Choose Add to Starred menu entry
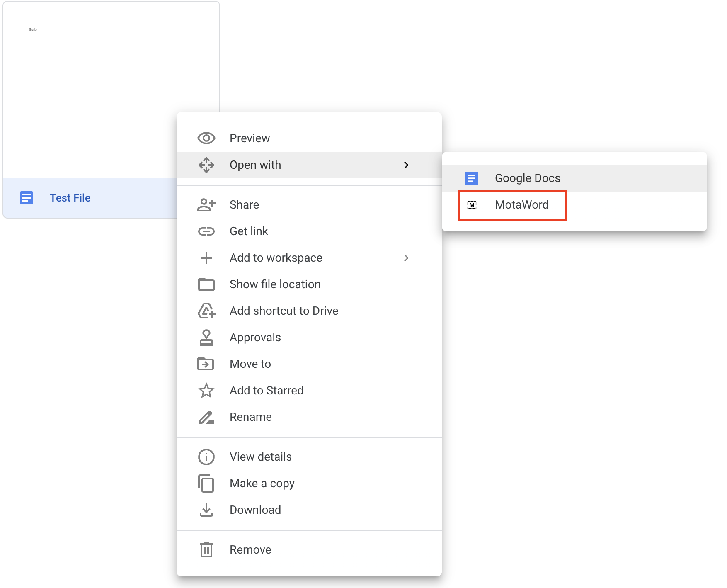Image resolution: width=727 pixels, height=588 pixels. [x=309, y=391]
